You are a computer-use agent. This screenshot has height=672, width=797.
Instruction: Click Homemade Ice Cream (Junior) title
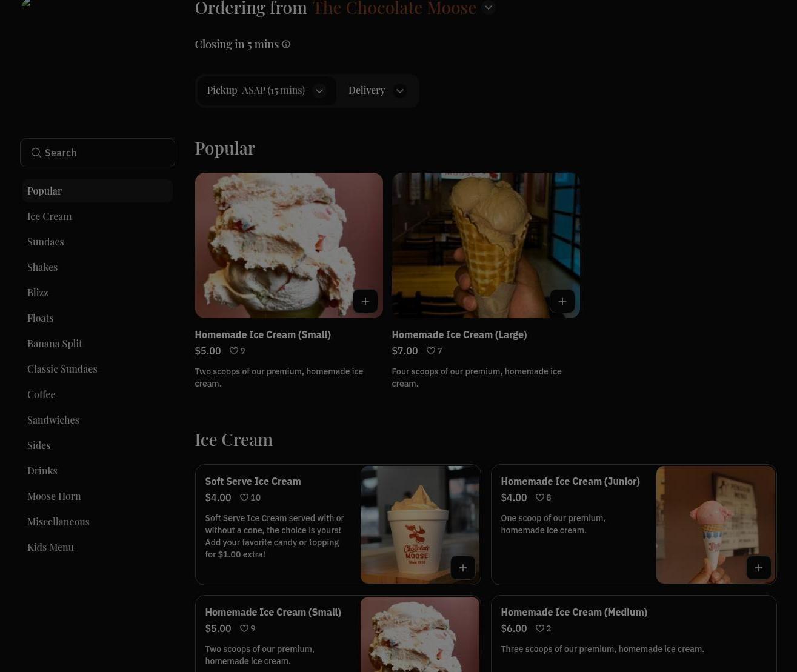click(570, 481)
